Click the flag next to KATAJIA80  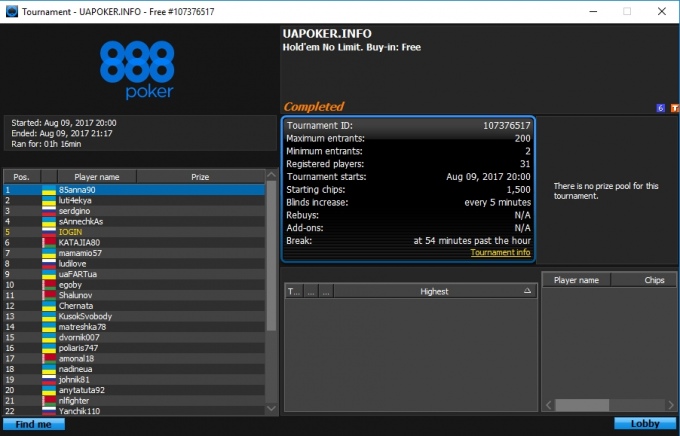coord(49,243)
